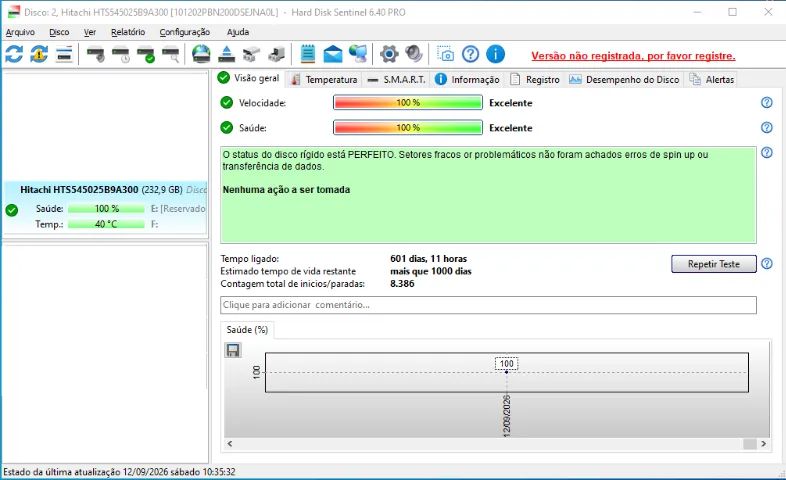The image size is (786, 480).
Task: Click the refresh icon with warning sign
Action: point(39,54)
